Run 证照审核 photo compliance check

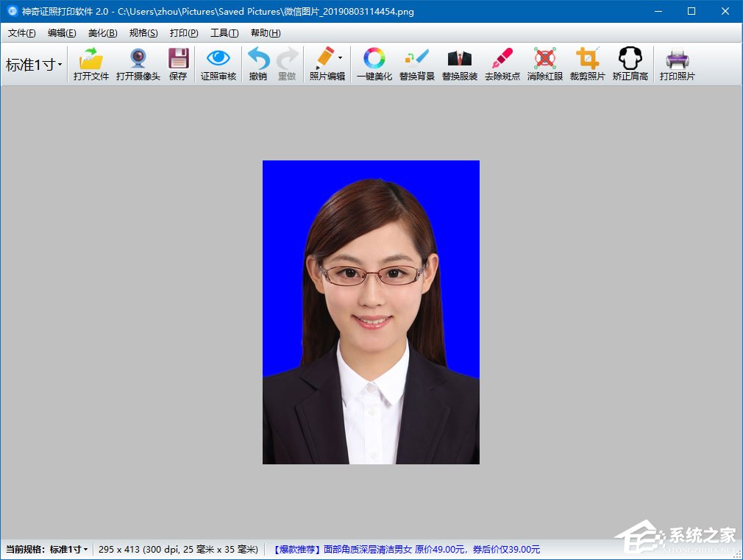[x=218, y=63]
